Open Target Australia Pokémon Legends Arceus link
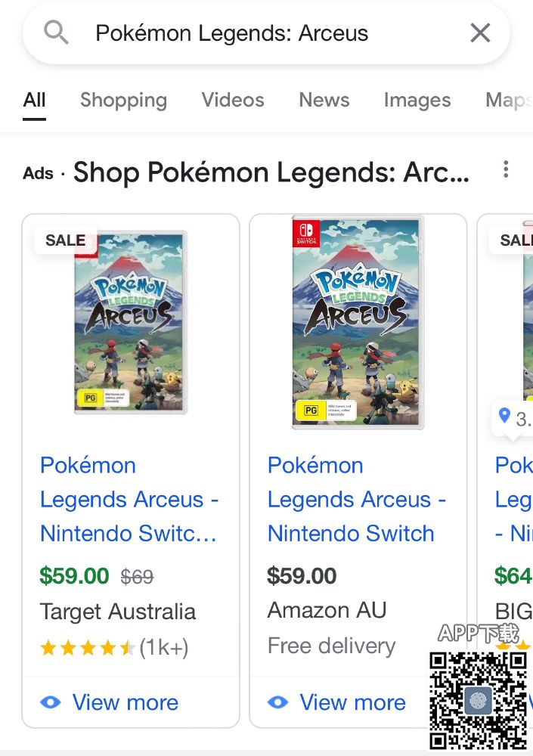533x756 pixels. click(129, 499)
